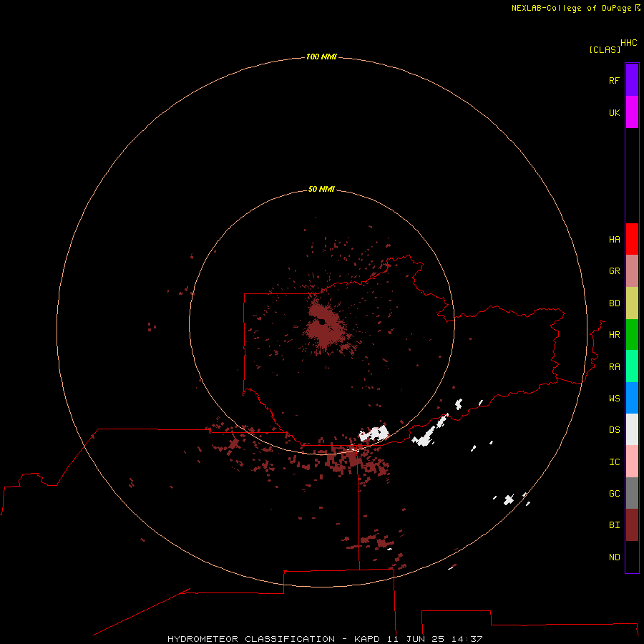Click the HA red legend swatch
The width and height of the screenshot is (644, 644).
(x=632, y=239)
